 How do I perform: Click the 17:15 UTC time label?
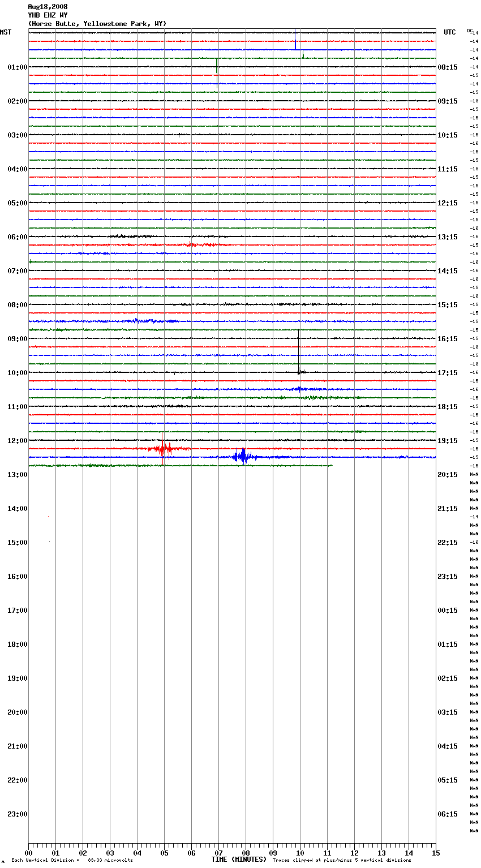[x=448, y=373]
